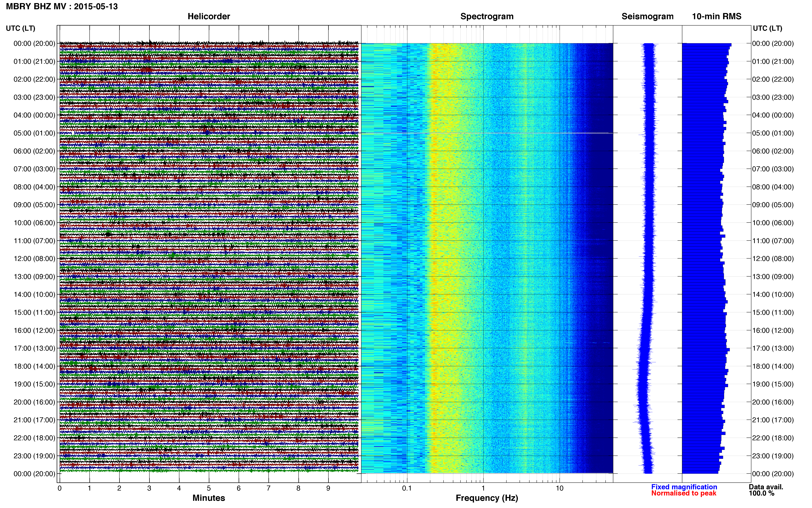
Task: Click left time label 03:00 (23:00)
Action: [34, 97]
